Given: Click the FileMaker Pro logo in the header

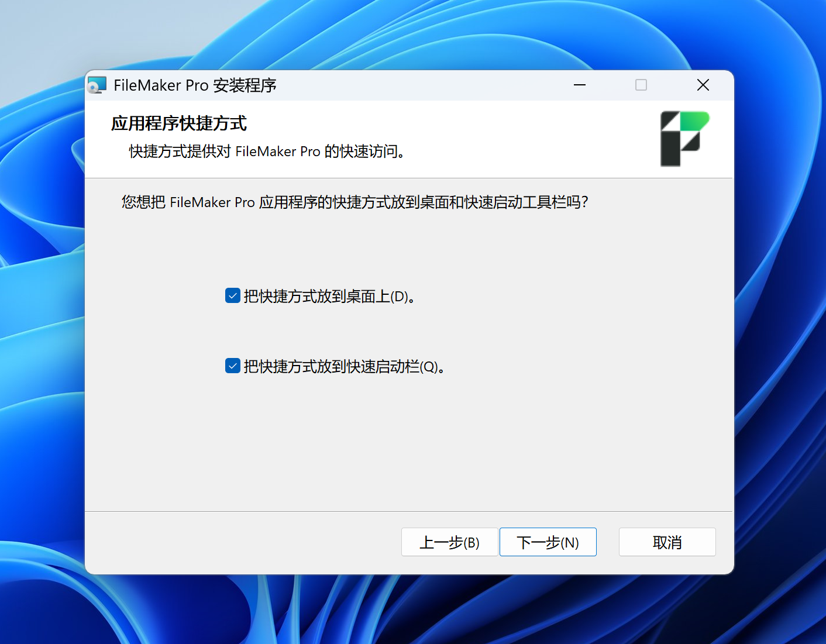Looking at the screenshot, I should click(684, 139).
